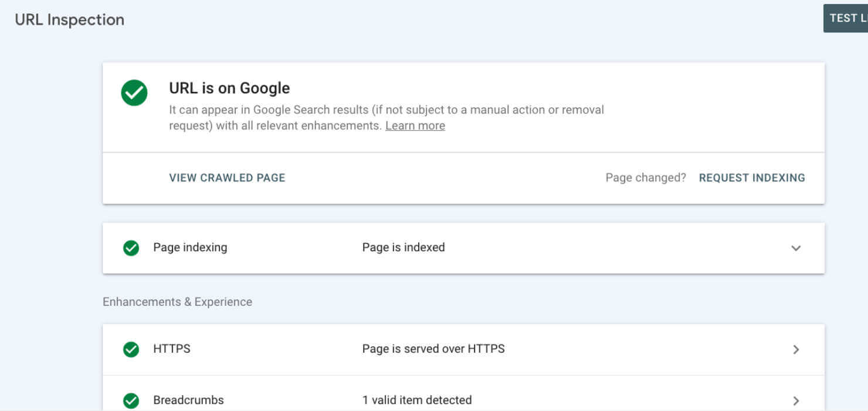Click the green check icon beside URL is on Google
868x411 pixels.
[x=134, y=92]
